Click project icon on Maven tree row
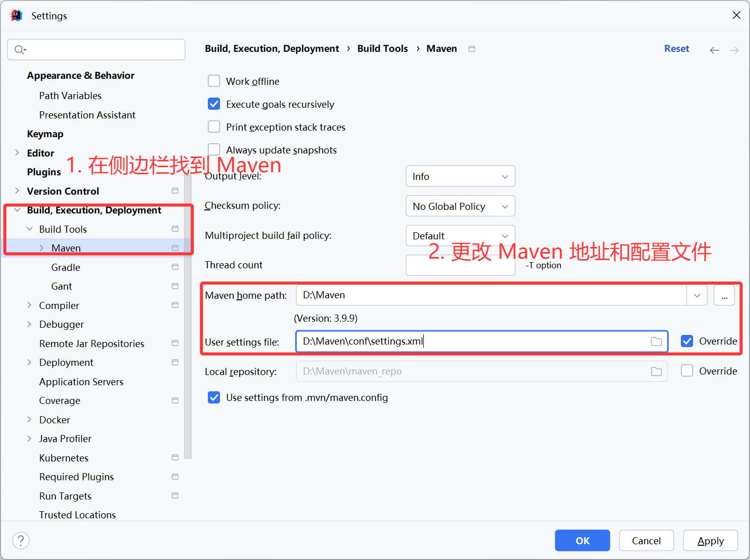 click(x=175, y=248)
